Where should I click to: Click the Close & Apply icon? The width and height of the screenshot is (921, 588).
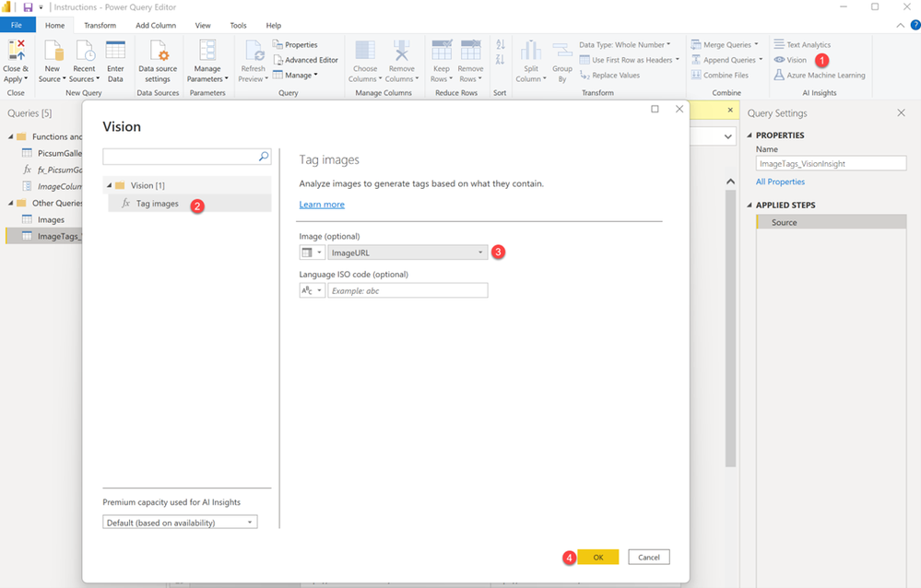pyautogui.click(x=16, y=51)
